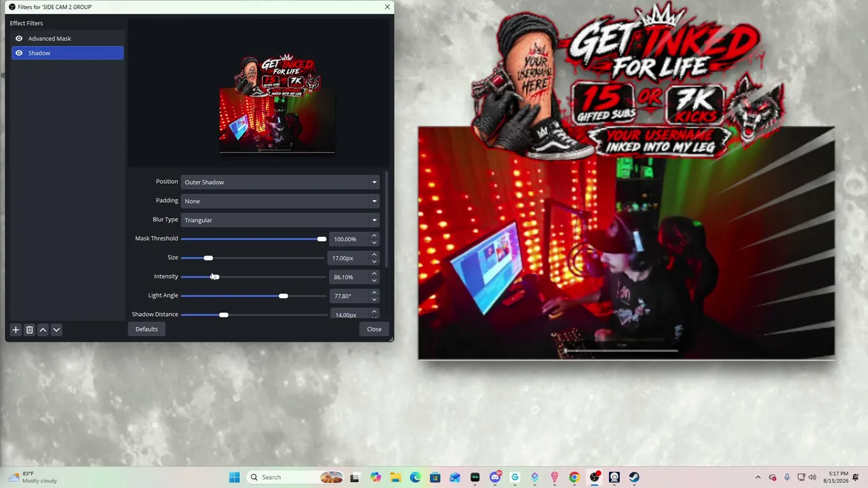Viewport: 868px width, 488px height.
Task: Decrease Mask Threshold with the down arrow
Action: (374, 243)
